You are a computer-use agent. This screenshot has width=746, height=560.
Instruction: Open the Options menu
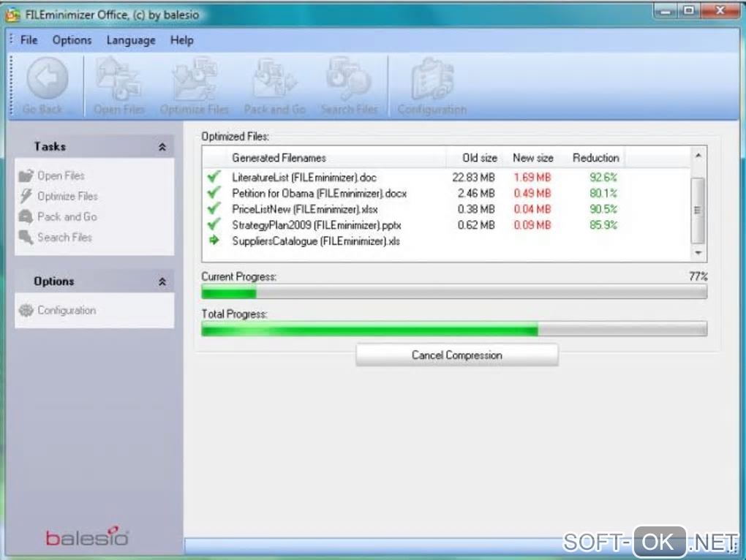click(72, 40)
